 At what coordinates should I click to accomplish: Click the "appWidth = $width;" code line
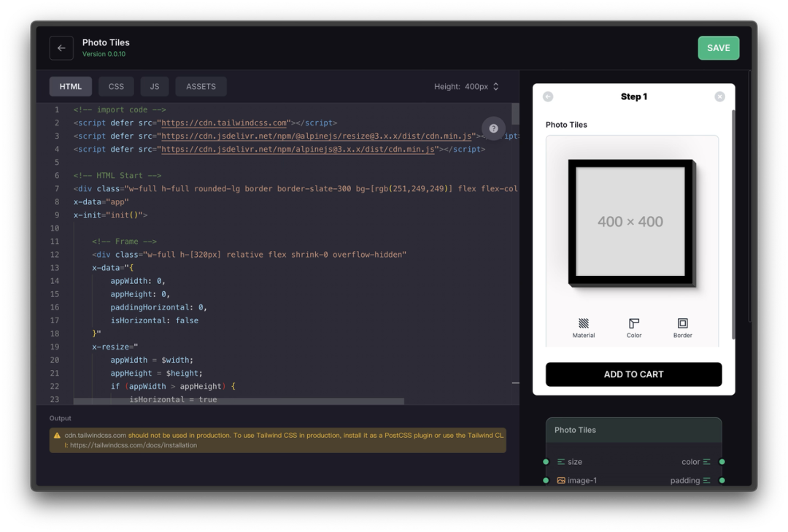pos(152,360)
